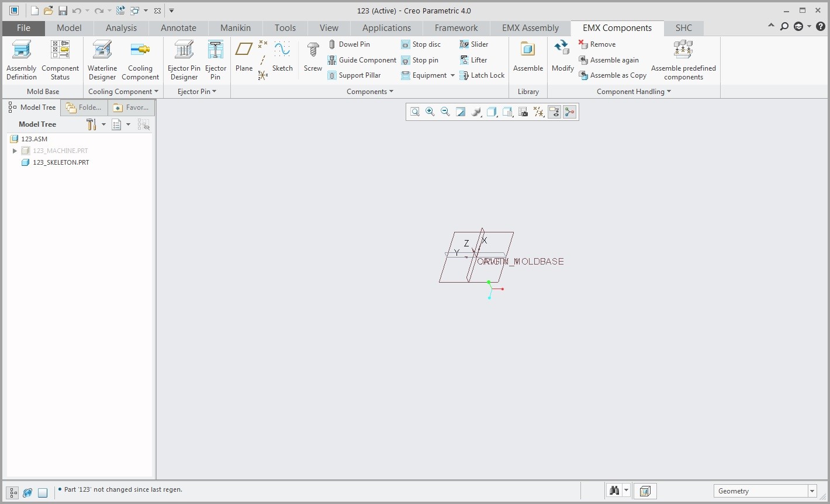This screenshot has height=504, width=830.
Task: Add a Stop pin
Action: (420, 60)
